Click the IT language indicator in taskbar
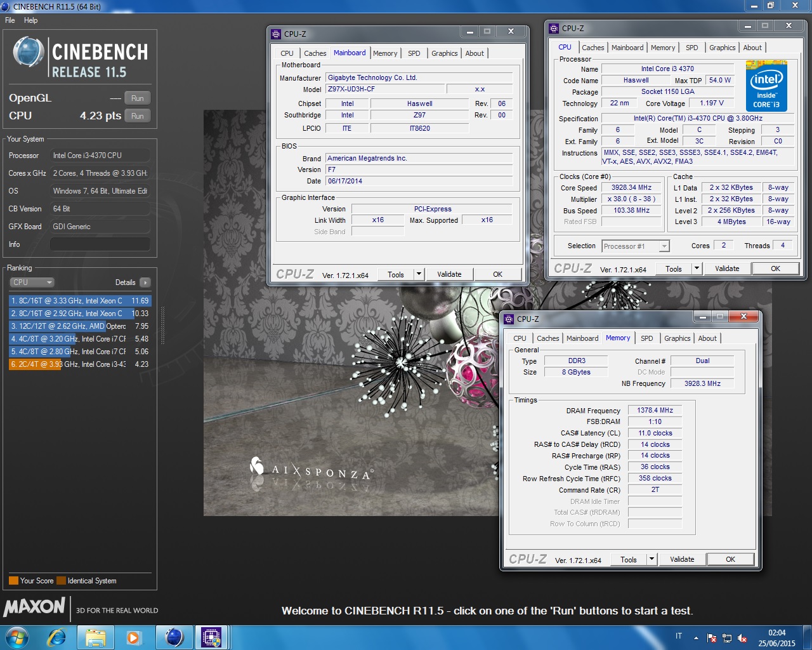This screenshot has width=812, height=650. pos(679,636)
